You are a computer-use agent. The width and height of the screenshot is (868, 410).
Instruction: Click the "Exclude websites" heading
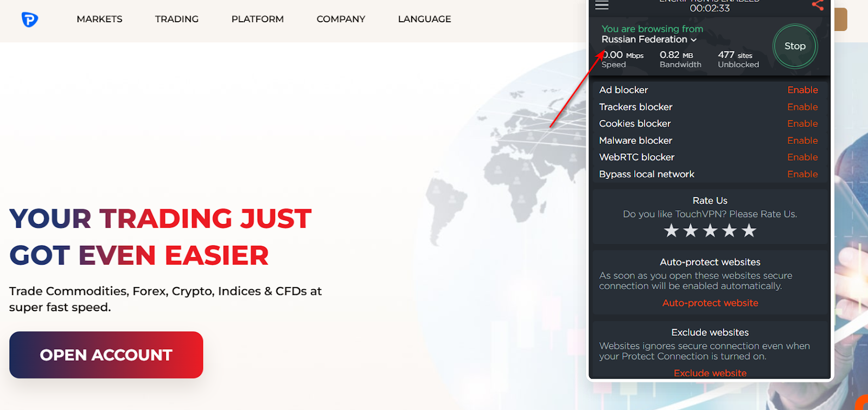click(710, 332)
